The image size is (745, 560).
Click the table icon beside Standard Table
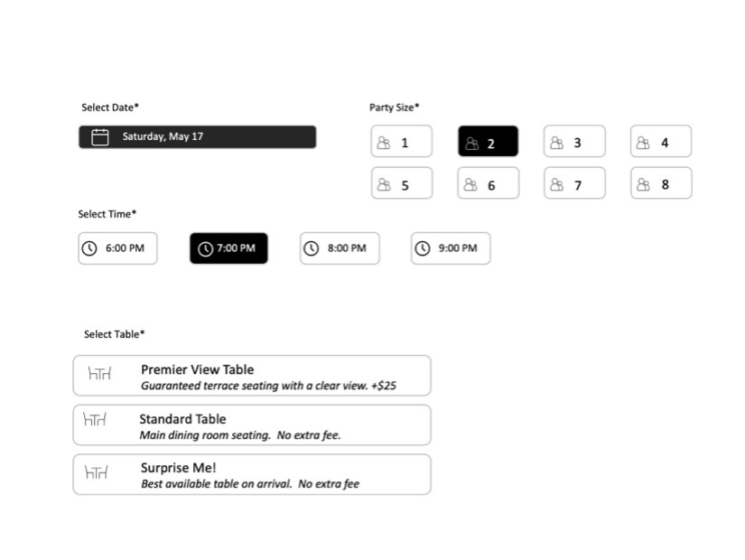pos(95,419)
